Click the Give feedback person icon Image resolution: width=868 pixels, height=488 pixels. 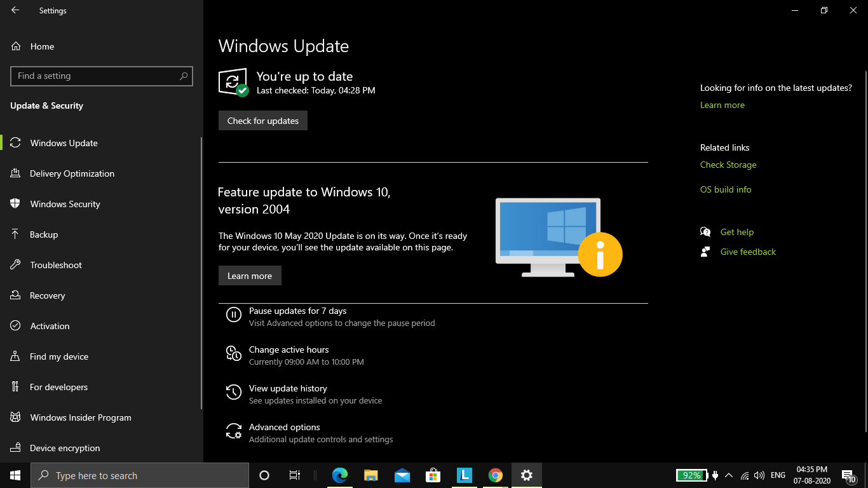(x=705, y=252)
